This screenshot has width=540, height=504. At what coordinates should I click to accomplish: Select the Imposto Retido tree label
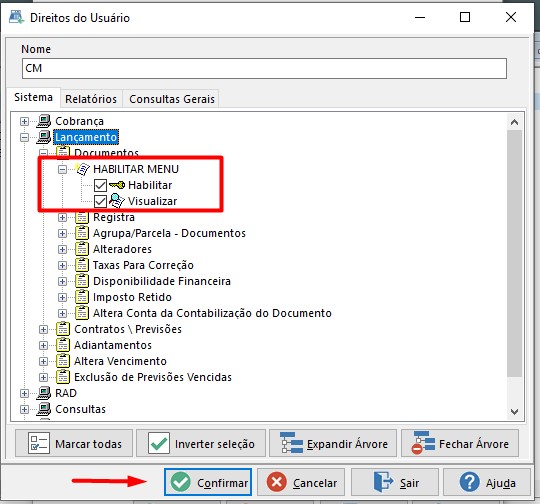[x=132, y=297]
